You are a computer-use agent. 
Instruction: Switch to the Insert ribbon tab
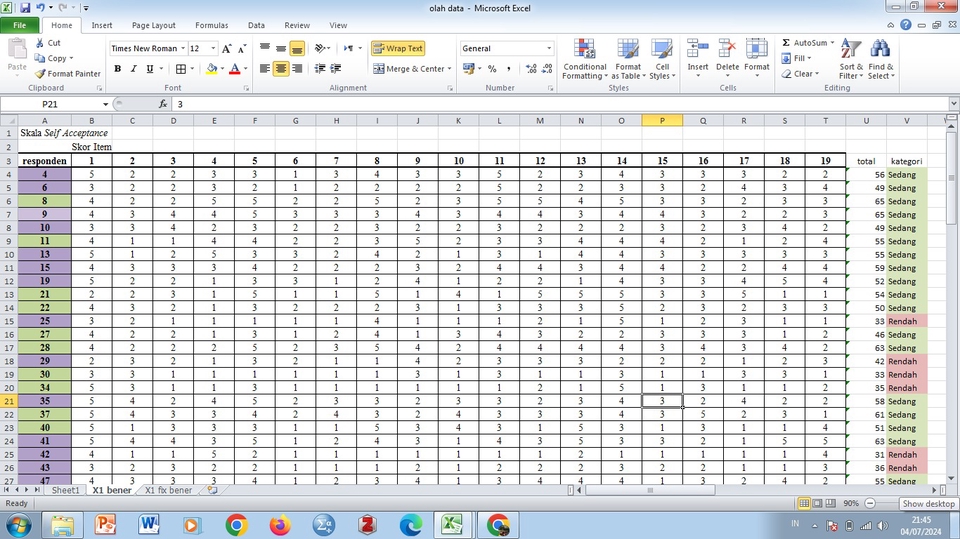pos(102,25)
